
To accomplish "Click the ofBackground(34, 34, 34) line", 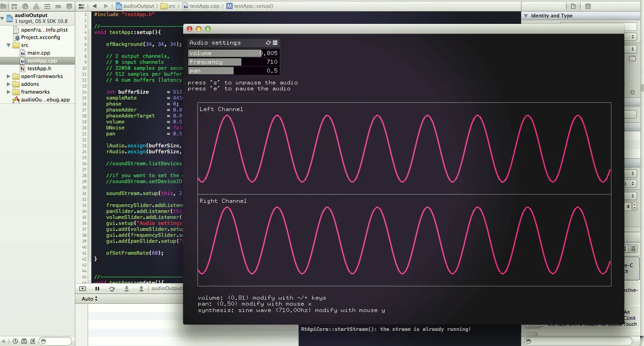I will (144, 45).
